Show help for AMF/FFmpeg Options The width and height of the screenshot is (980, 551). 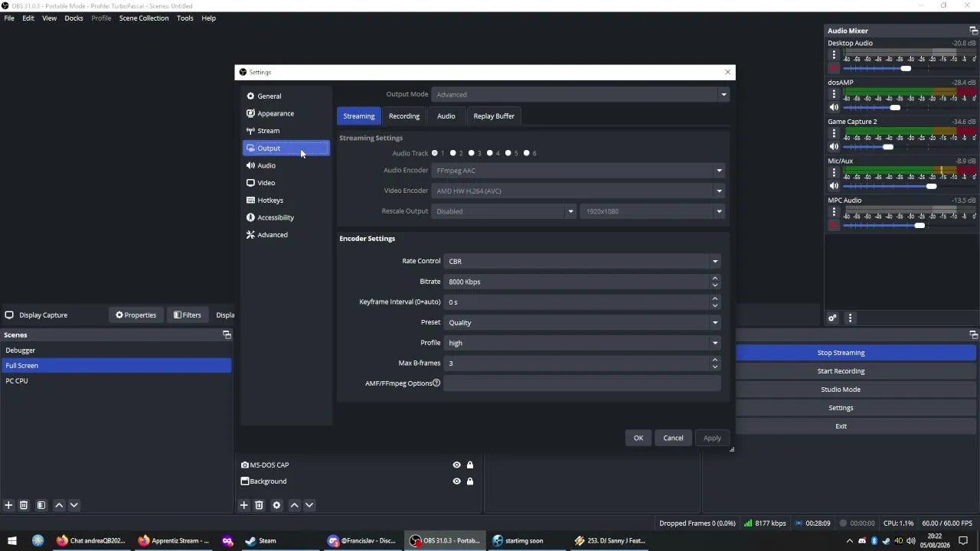[436, 383]
